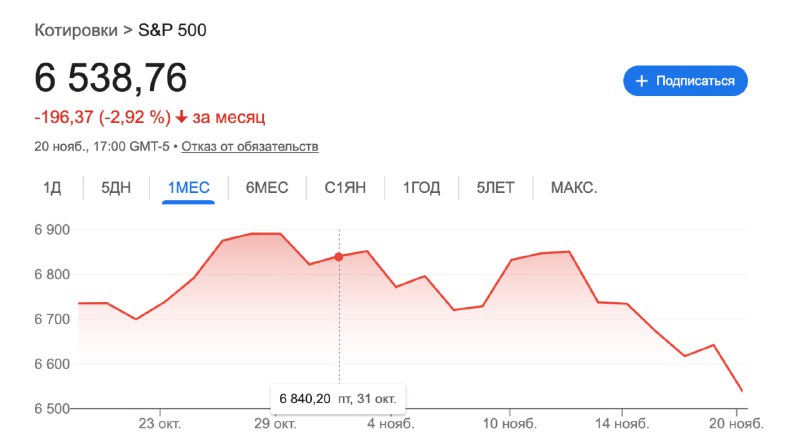
Task: Click Котировки breadcrumb link
Action: [x=76, y=30]
